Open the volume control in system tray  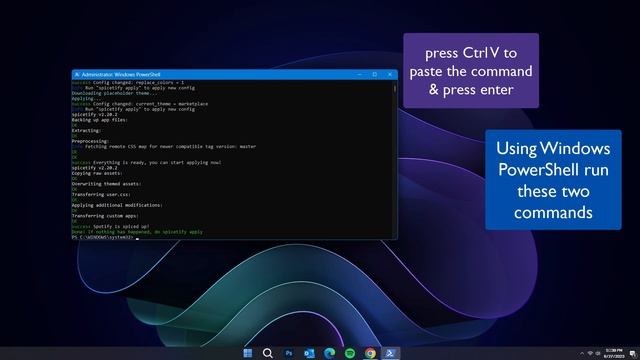pos(598,353)
